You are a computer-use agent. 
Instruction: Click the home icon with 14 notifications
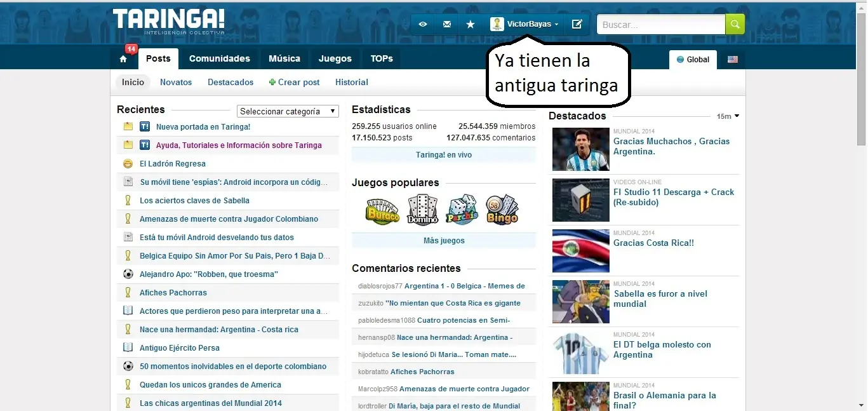pos(123,59)
